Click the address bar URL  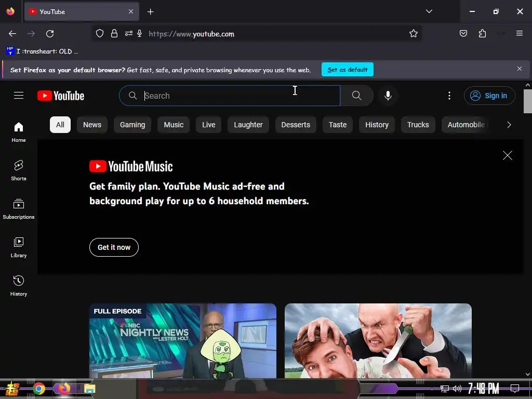191,34
